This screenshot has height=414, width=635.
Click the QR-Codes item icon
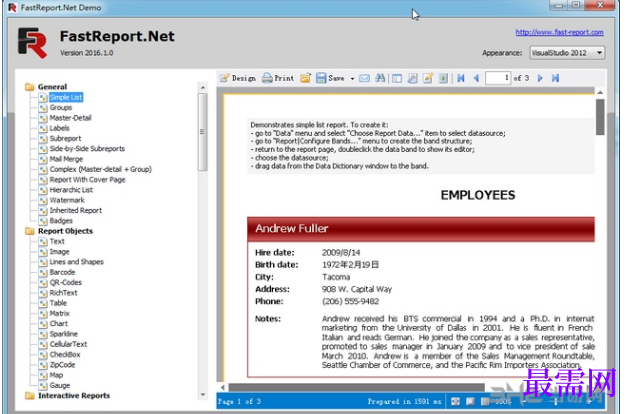(43, 282)
